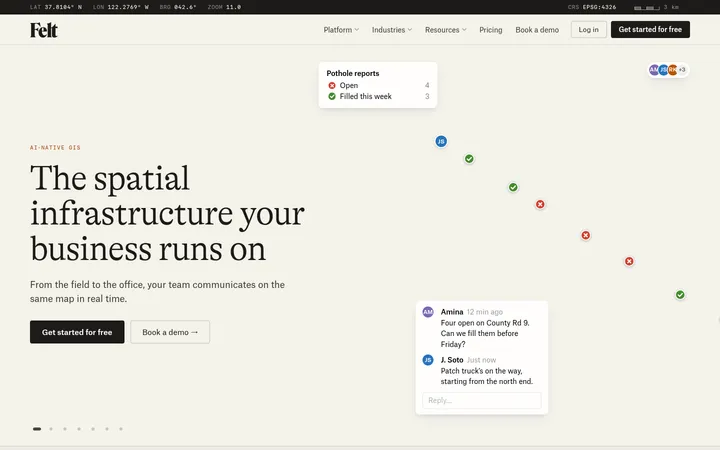
Task: Select the second carousel dot
Action: tap(51, 429)
